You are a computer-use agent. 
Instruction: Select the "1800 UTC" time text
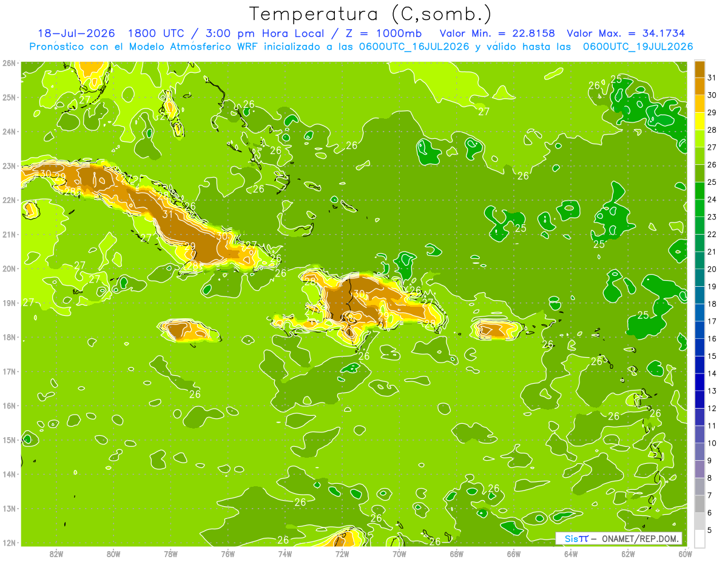coord(158,34)
